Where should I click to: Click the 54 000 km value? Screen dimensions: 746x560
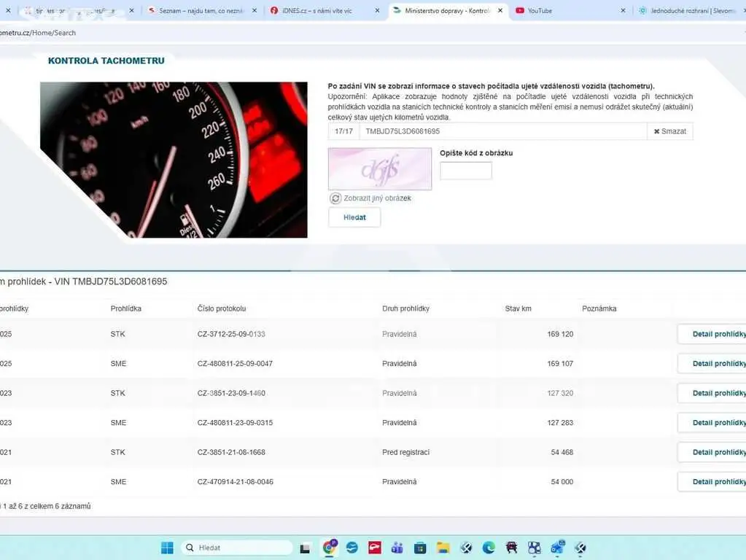pos(562,481)
